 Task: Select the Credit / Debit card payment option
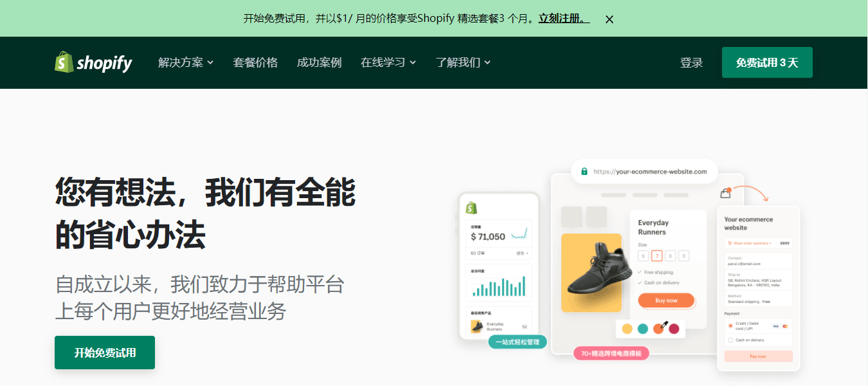(x=730, y=326)
